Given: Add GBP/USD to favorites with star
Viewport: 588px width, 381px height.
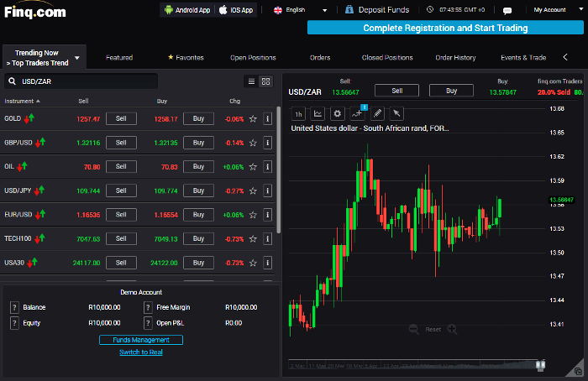Looking at the screenshot, I should click(253, 143).
